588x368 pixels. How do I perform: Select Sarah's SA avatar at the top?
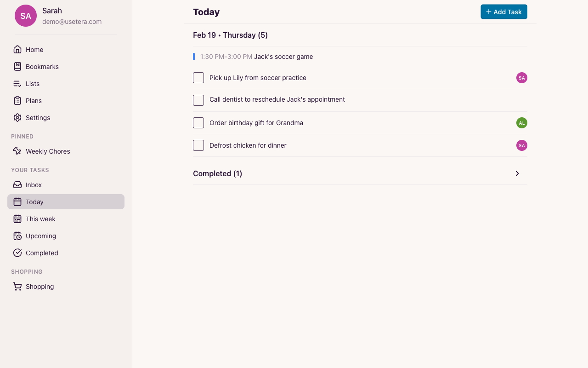point(26,16)
